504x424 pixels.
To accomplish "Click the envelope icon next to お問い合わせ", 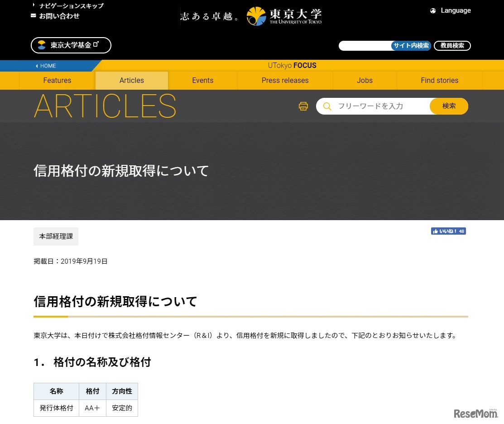I will (33, 16).
